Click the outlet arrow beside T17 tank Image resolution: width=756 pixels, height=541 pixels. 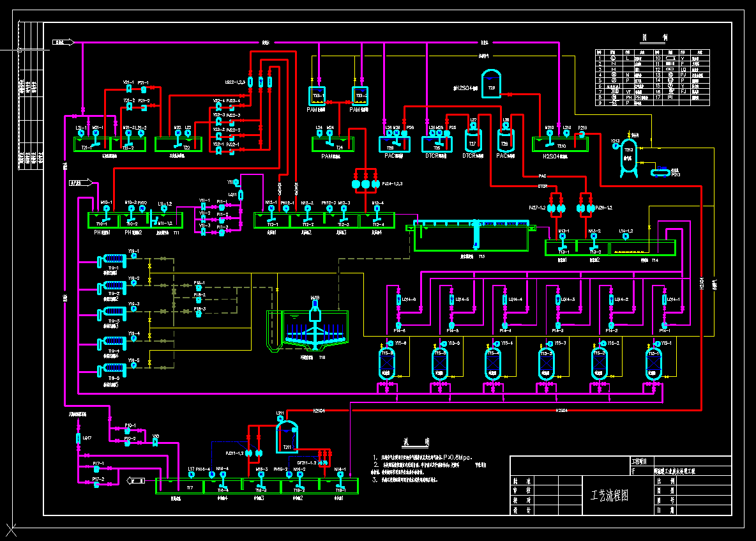[135, 481]
